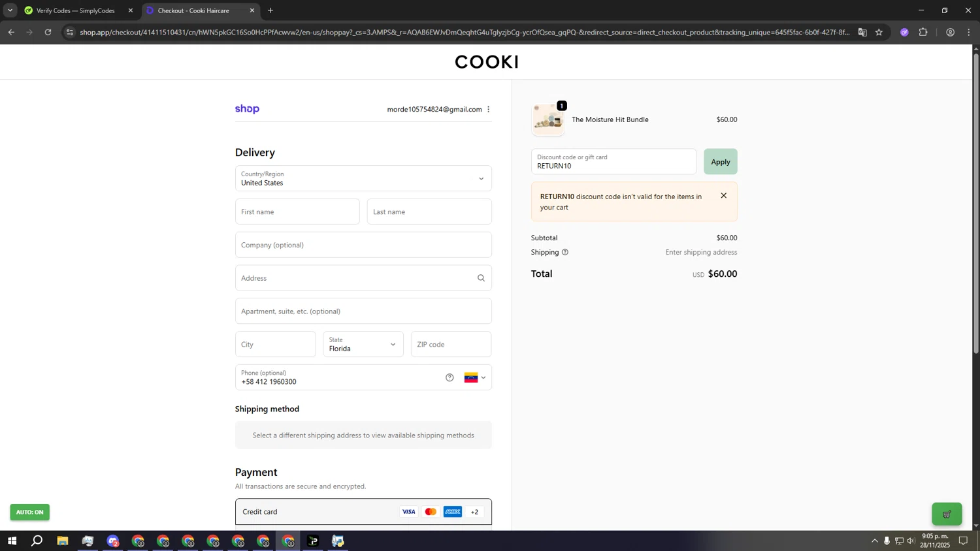Viewport: 980px width, 551px height.
Task: Click the First name field
Action: click(297, 212)
